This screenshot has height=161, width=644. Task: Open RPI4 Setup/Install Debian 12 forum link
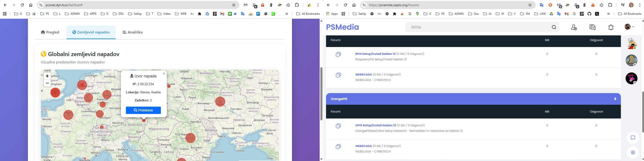[x=375, y=54]
